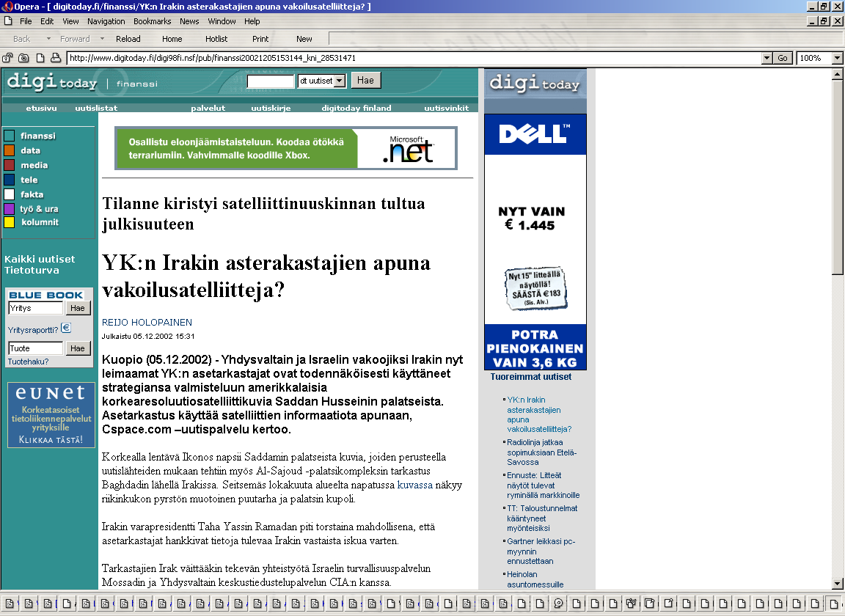Viewport: 845px width, 616px height.
Task: Click the purple square next to työ & ura
Action: (x=9, y=208)
